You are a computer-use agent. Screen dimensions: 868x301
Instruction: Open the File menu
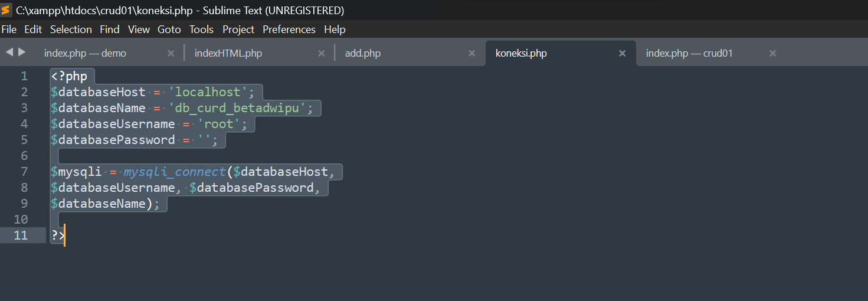coord(9,29)
